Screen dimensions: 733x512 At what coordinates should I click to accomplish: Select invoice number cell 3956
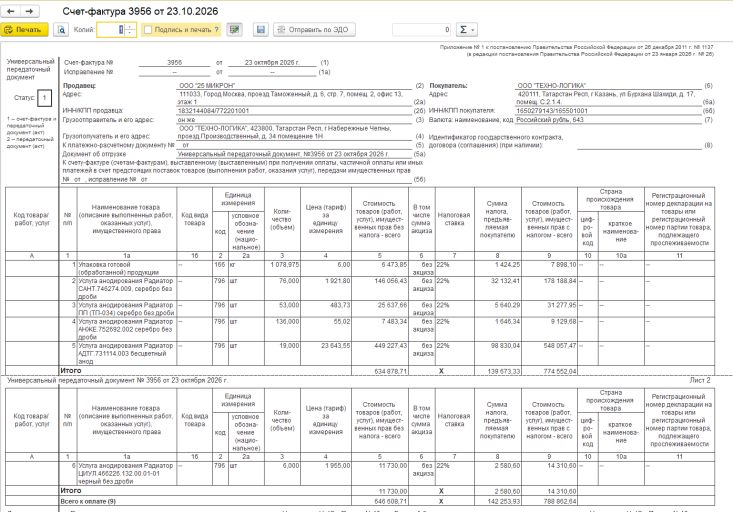(174, 62)
